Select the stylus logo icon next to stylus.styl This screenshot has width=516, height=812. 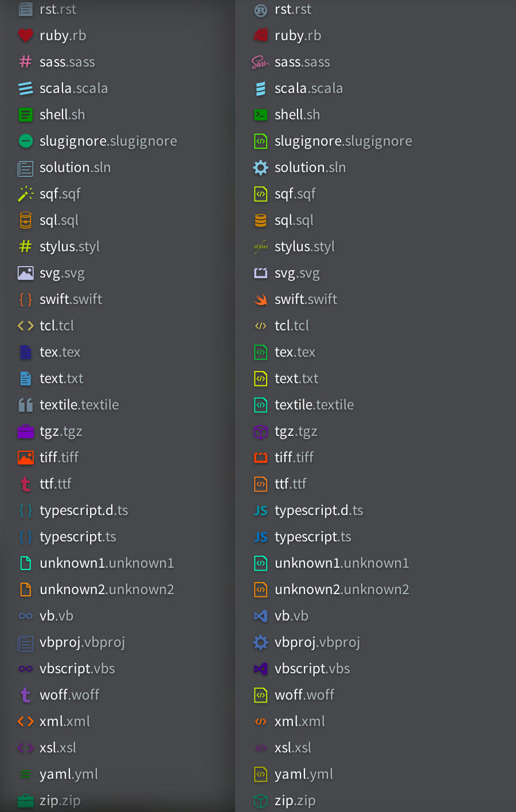261,247
